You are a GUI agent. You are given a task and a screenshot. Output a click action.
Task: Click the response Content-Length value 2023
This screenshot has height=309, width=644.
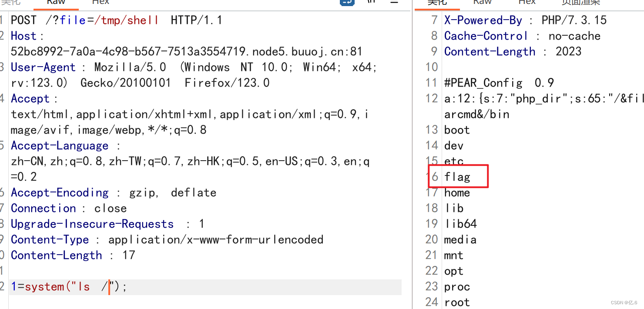568,51
